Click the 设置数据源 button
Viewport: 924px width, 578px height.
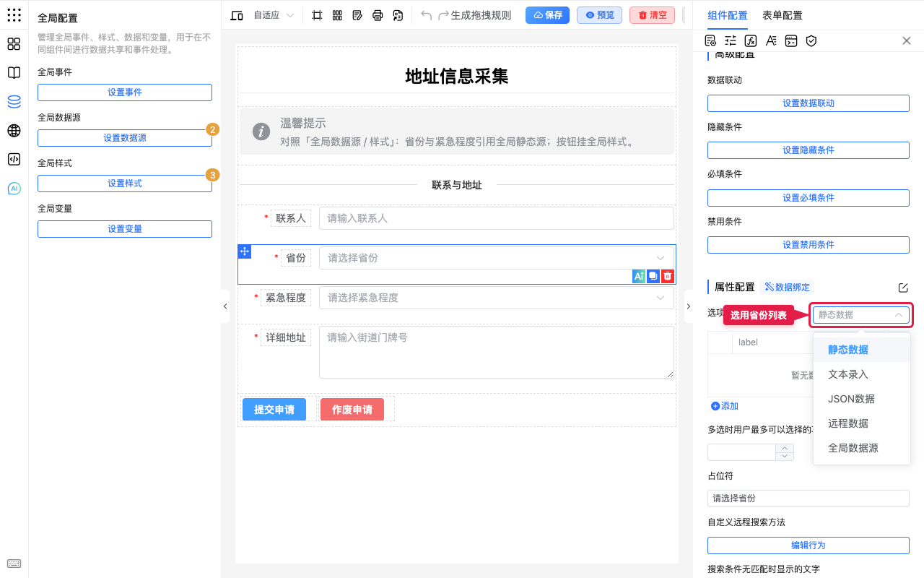(125, 138)
